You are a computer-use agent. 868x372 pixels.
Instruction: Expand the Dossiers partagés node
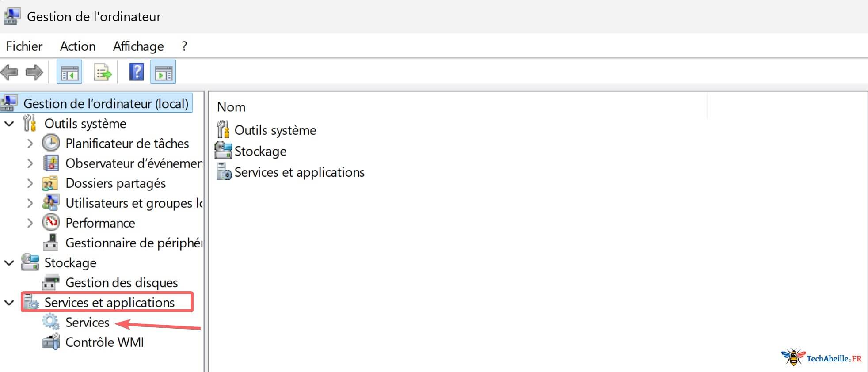point(30,183)
